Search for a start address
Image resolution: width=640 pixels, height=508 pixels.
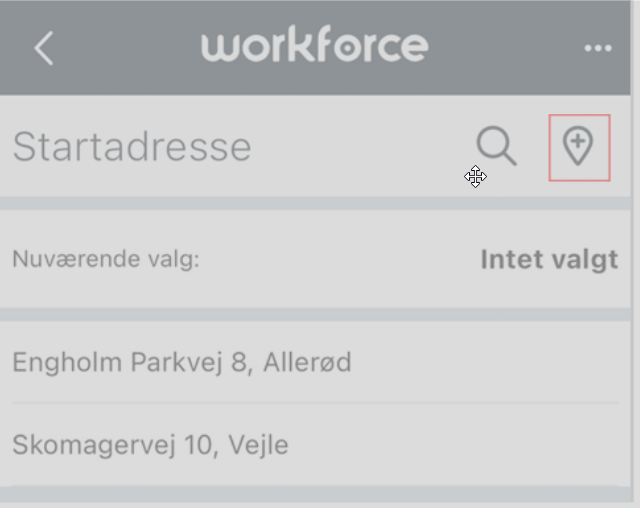(496, 147)
